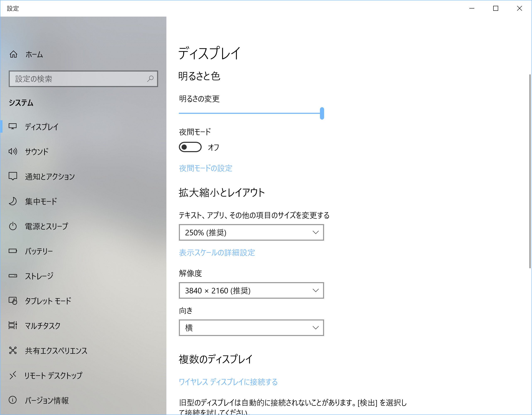Click connect to wireless display link
This screenshot has width=532, height=415.
(x=228, y=382)
